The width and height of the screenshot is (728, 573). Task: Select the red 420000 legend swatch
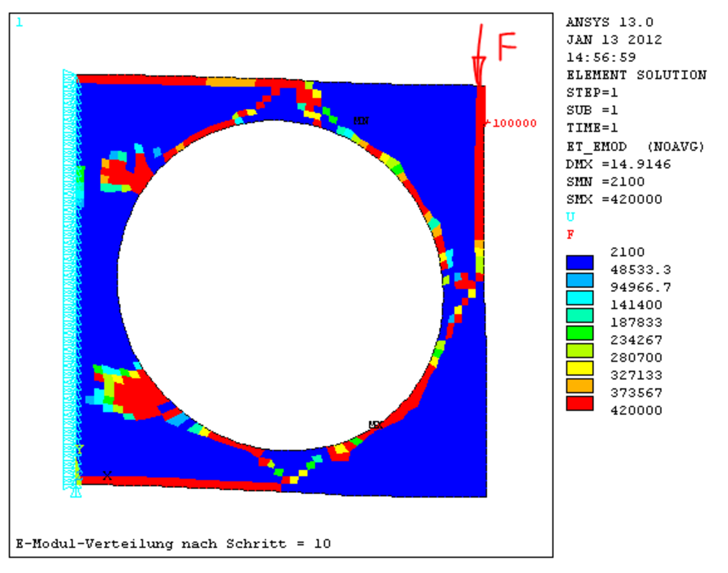coord(579,403)
